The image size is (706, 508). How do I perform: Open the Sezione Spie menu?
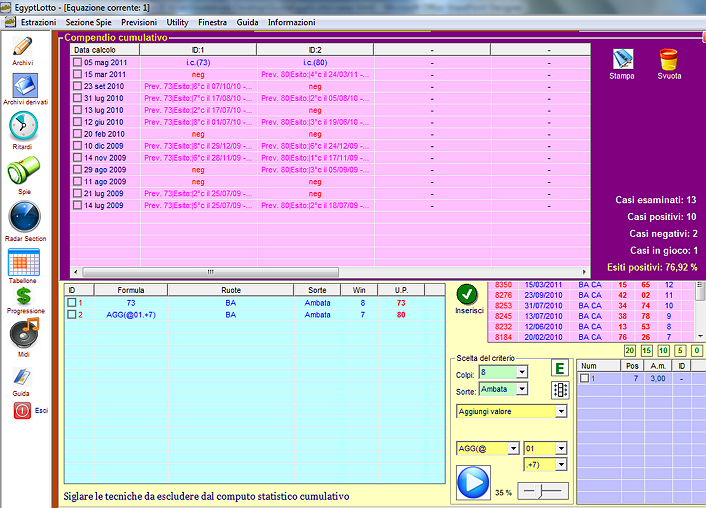(x=88, y=22)
